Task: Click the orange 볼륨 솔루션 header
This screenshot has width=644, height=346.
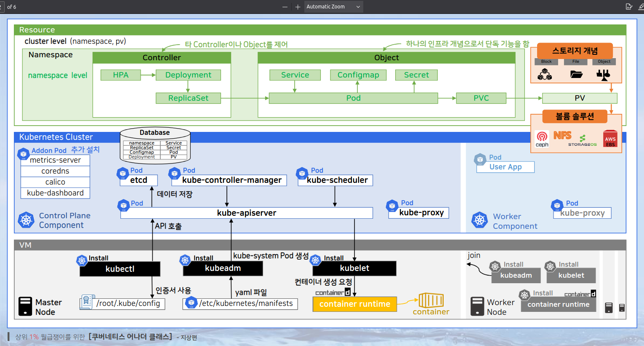Action: [575, 117]
